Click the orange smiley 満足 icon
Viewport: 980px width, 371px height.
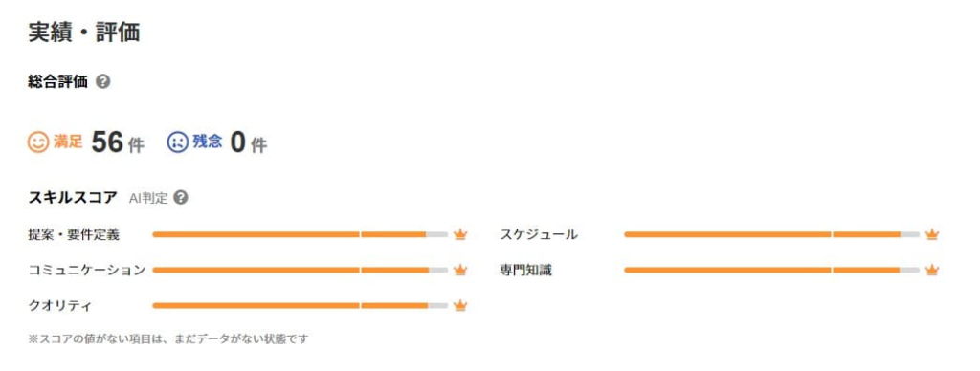click(38, 142)
